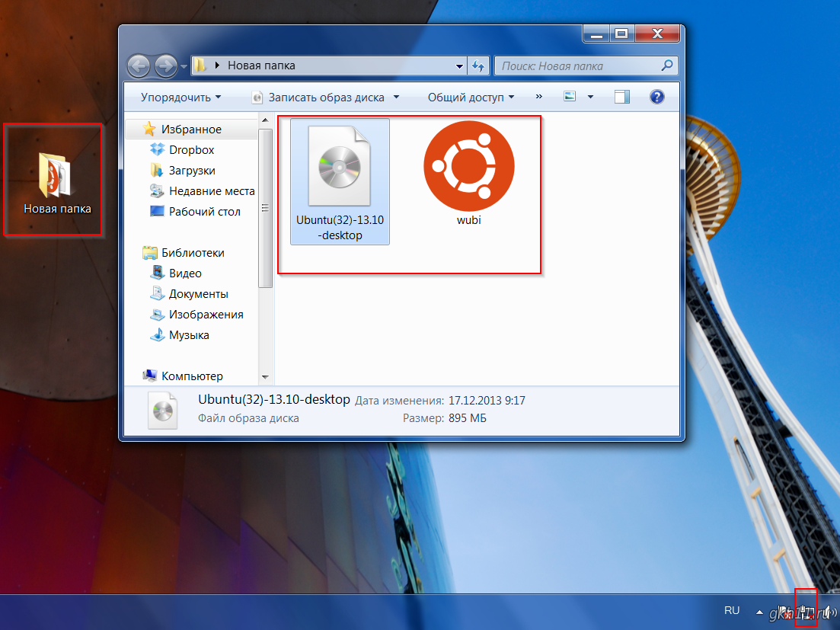
Task: Open Dropbox in the Favorites sidebar
Action: point(191,150)
